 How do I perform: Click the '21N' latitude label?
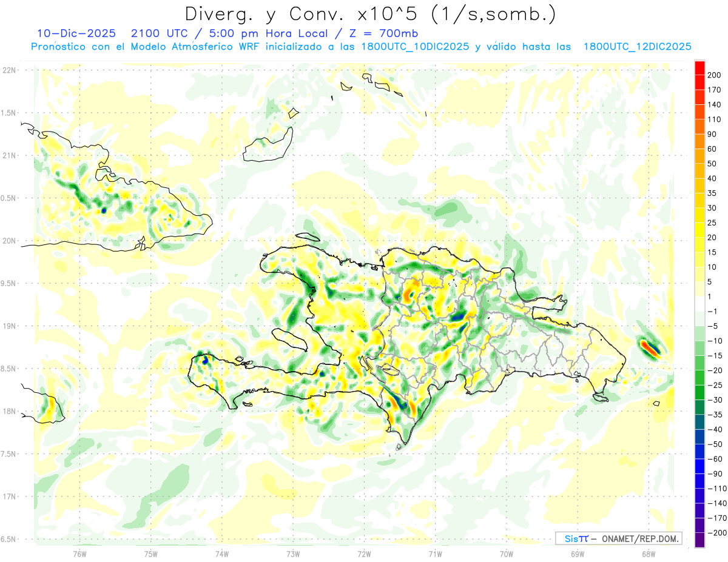(x=8, y=155)
